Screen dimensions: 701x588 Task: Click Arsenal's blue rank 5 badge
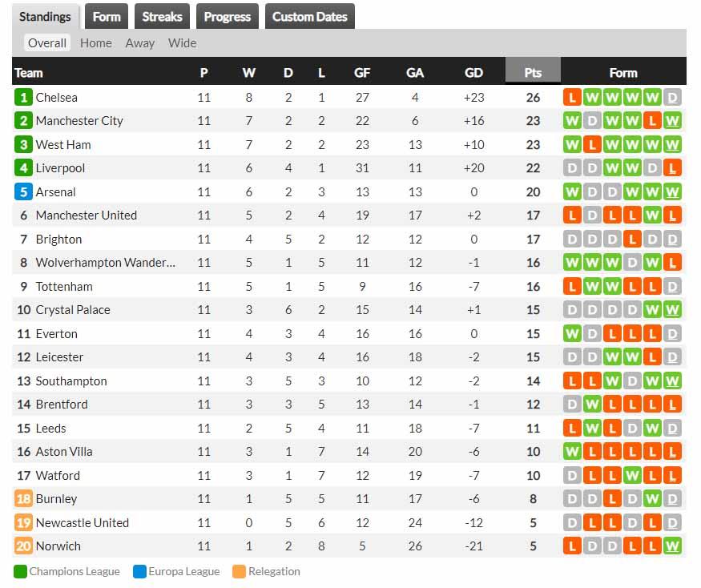point(23,192)
